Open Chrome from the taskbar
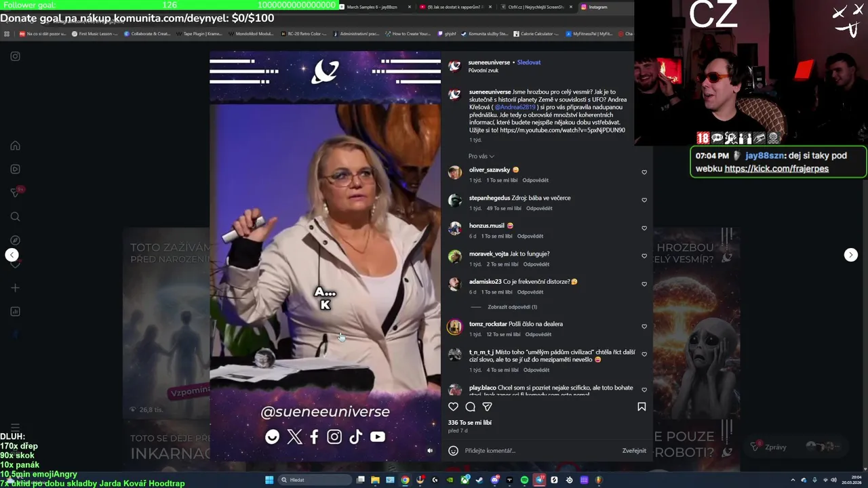Viewport: 868px width, 488px height. click(405, 480)
